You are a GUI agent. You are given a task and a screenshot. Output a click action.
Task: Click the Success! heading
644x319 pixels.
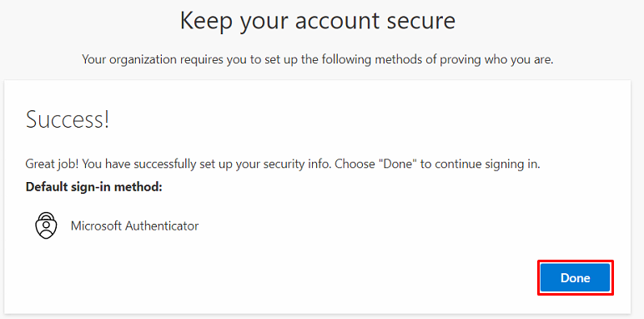(68, 120)
